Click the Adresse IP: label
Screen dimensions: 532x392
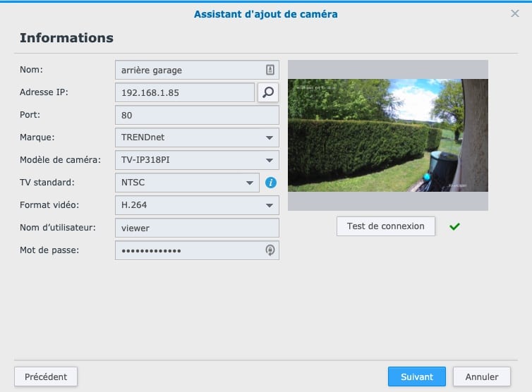click(44, 92)
